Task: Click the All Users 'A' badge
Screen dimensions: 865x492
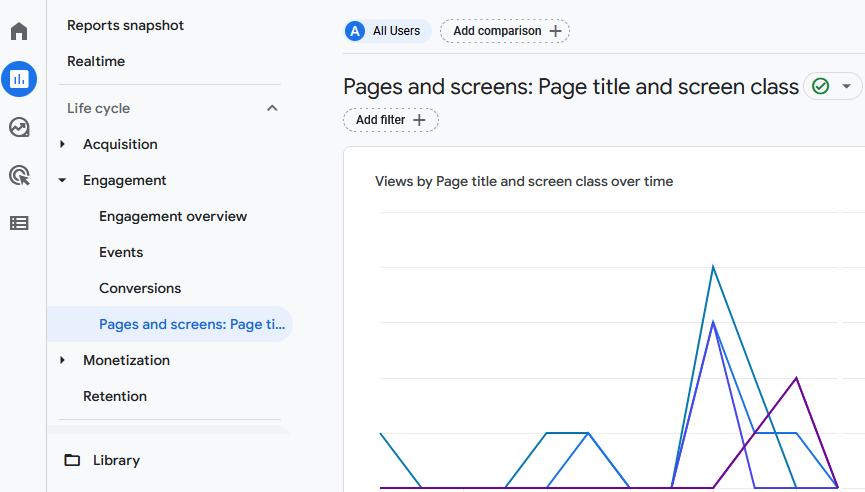Action: pyautogui.click(x=355, y=31)
